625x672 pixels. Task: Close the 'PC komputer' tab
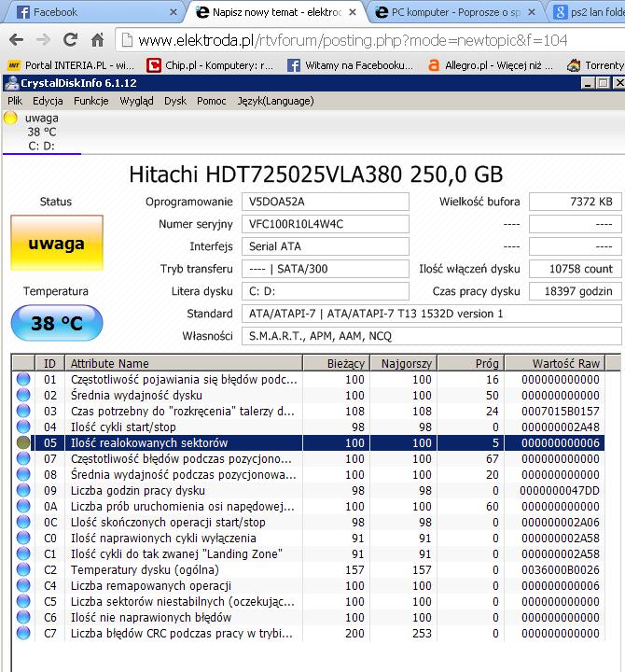click(531, 12)
